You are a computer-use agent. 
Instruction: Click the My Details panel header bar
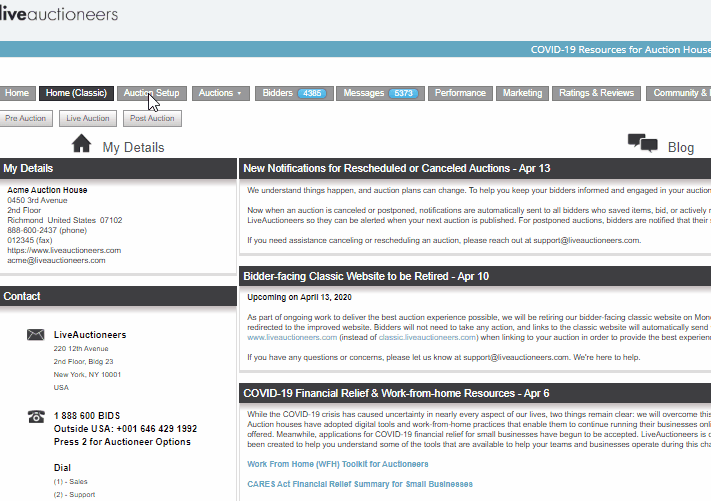pyautogui.click(x=118, y=168)
